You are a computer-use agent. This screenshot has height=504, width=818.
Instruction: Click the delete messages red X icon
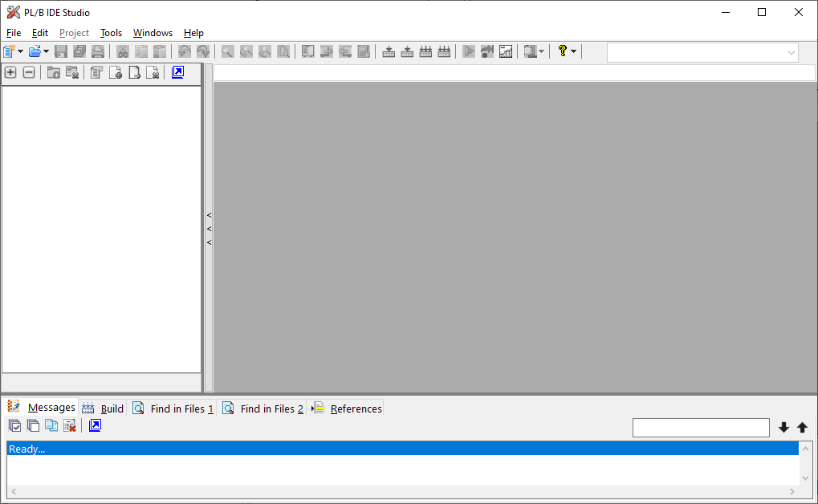(x=70, y=426)
